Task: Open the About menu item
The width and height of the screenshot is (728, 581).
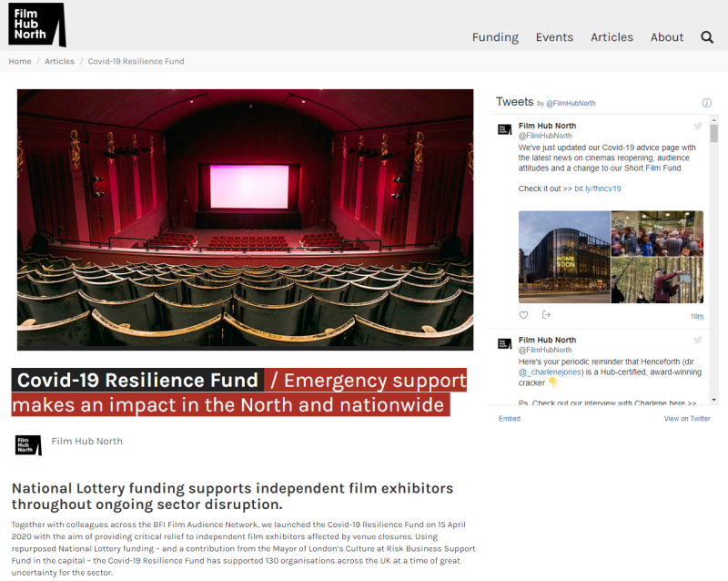Action: 666,37
